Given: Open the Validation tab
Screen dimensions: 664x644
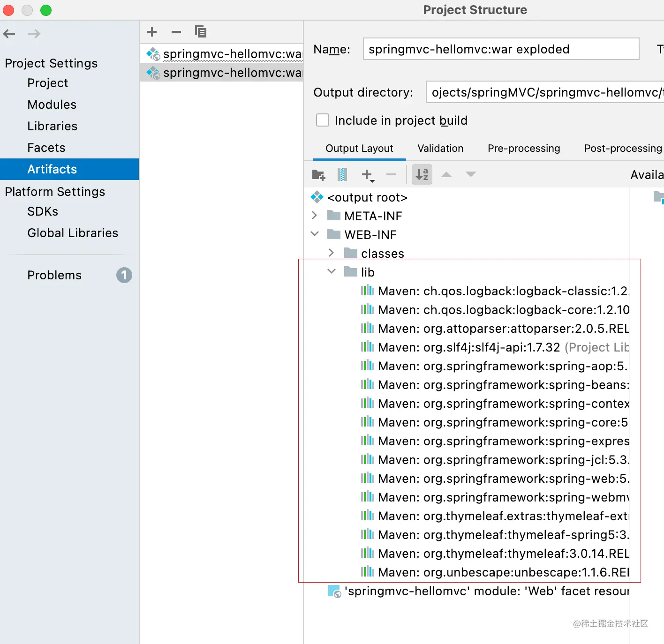Looking at the screenshot, I should 440,149.
